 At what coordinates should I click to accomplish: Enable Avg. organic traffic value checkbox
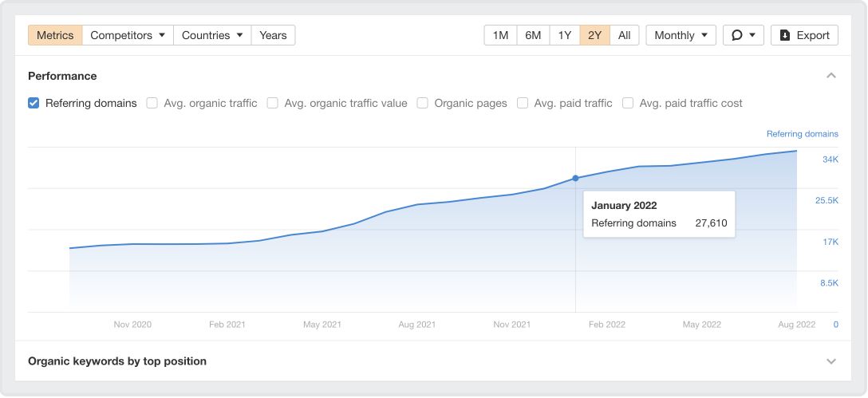(272, 103)
